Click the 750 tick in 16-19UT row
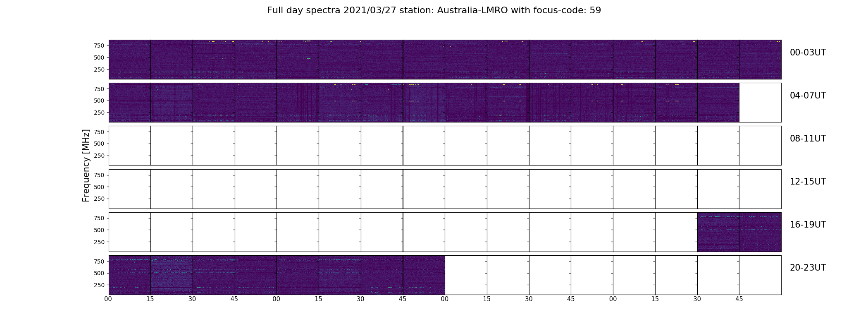 coord(99,218)
